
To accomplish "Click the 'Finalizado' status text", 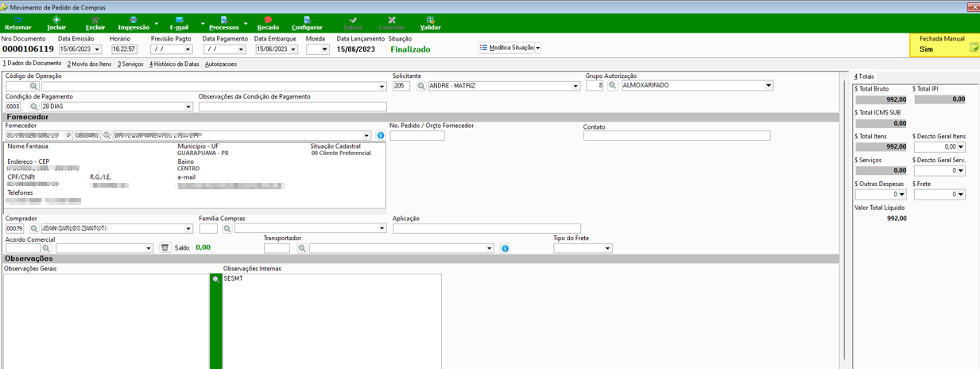I will [410, 49].
